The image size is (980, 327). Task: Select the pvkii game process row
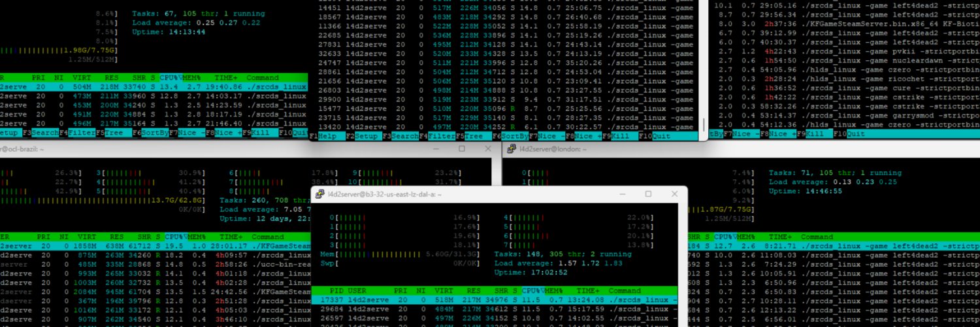pos(844,51)
